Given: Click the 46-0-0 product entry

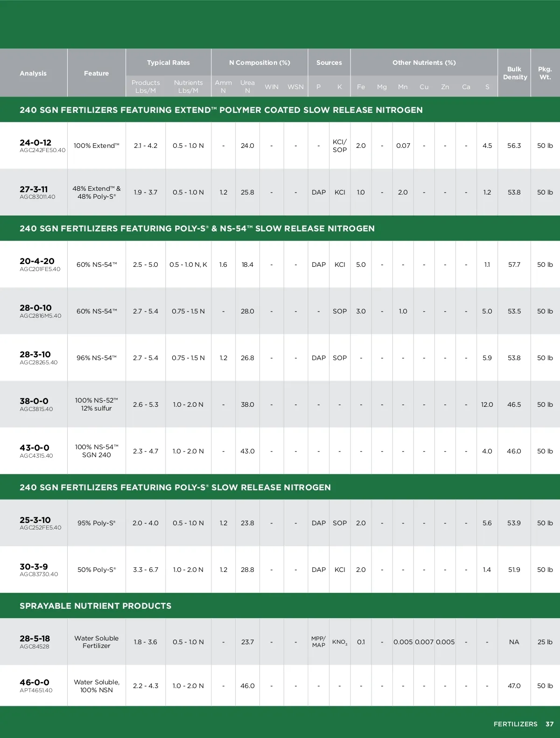Looking at the screenshot, I should pyautogui.click(x=34, y=682).
